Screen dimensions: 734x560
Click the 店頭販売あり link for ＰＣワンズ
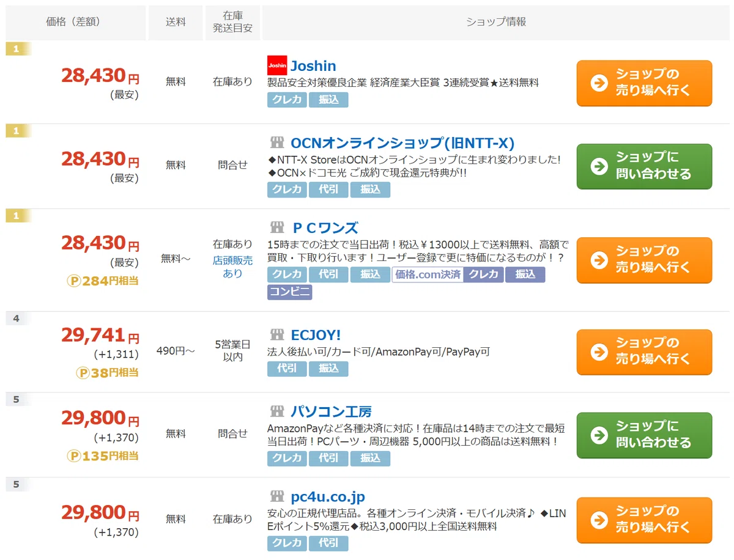pos(232,267)
